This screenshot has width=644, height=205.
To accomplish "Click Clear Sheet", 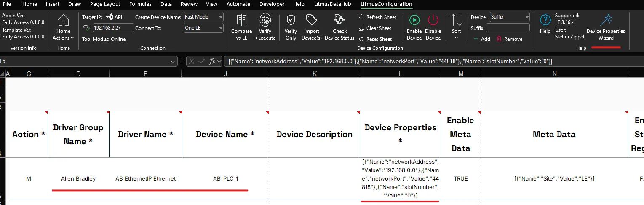I will point(375,28).
